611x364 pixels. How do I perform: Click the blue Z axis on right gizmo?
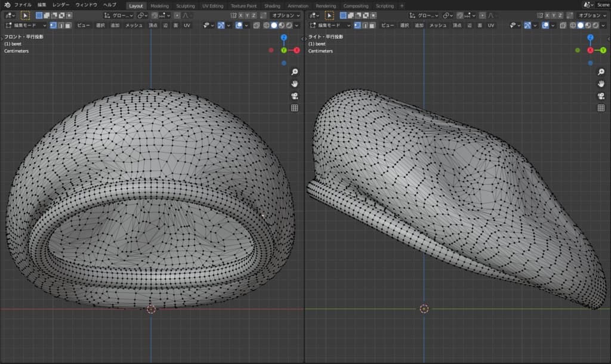590,38
